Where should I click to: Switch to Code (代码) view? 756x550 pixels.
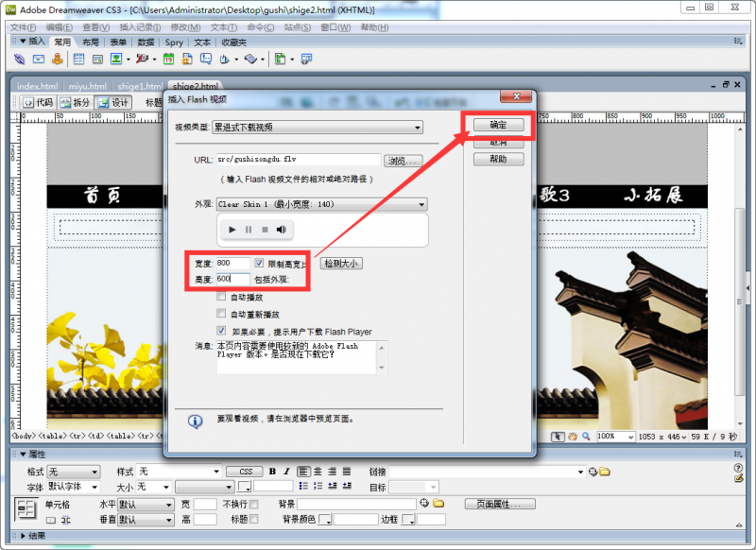click(x=39, y=102)
